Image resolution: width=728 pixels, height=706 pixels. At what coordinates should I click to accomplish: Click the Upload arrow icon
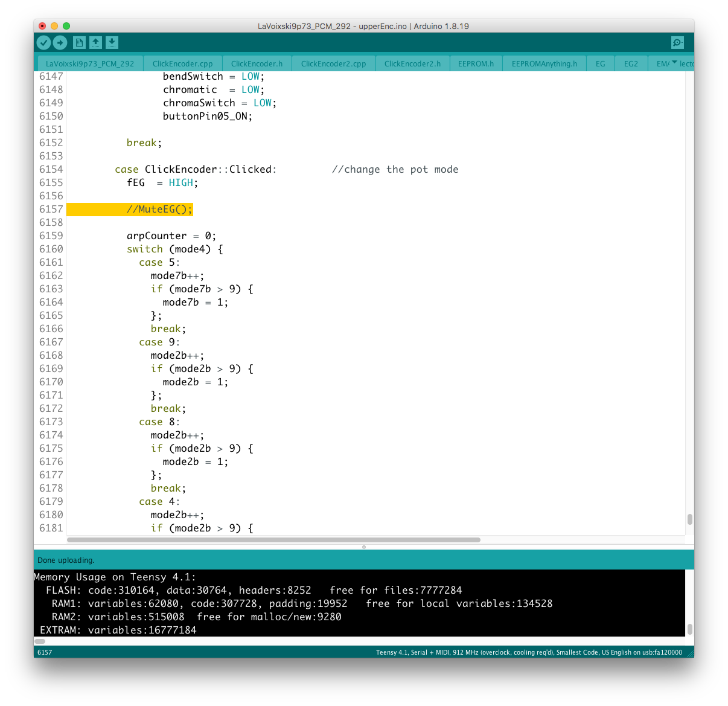pos(60,42)
